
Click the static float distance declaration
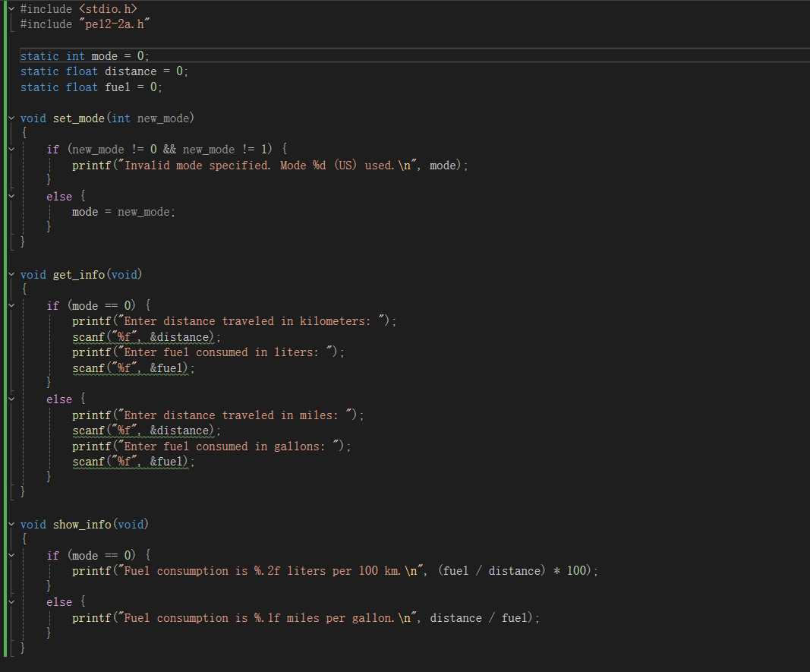coord(104,71)
